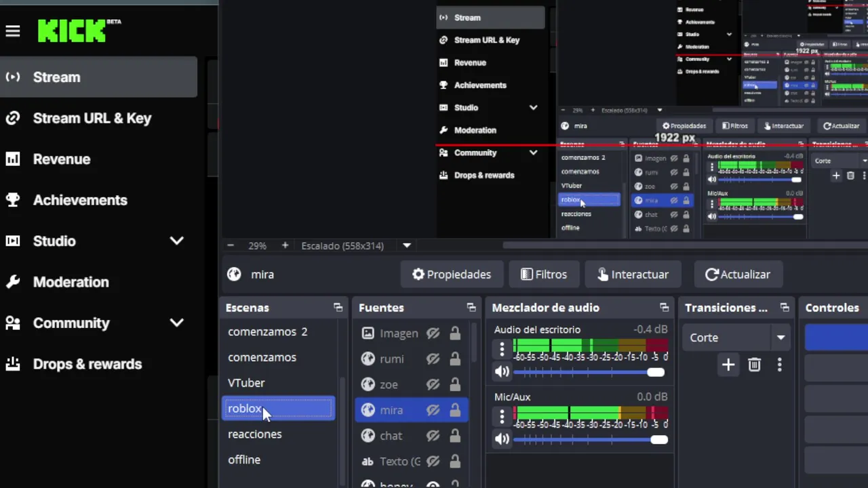Toggle the lock on the zoe source
Screen dimensions: 868x488
tap(455, 384)
